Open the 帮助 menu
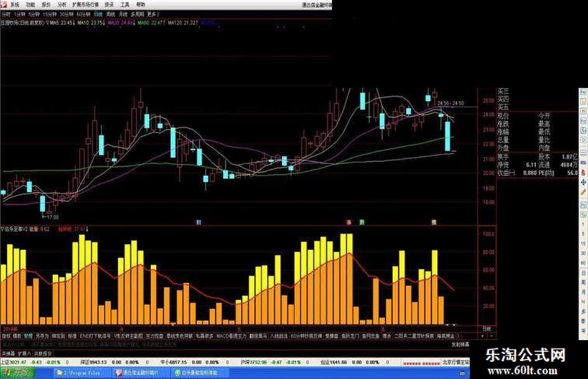Screen dimensions: 588x379 [x=140, y=4]
